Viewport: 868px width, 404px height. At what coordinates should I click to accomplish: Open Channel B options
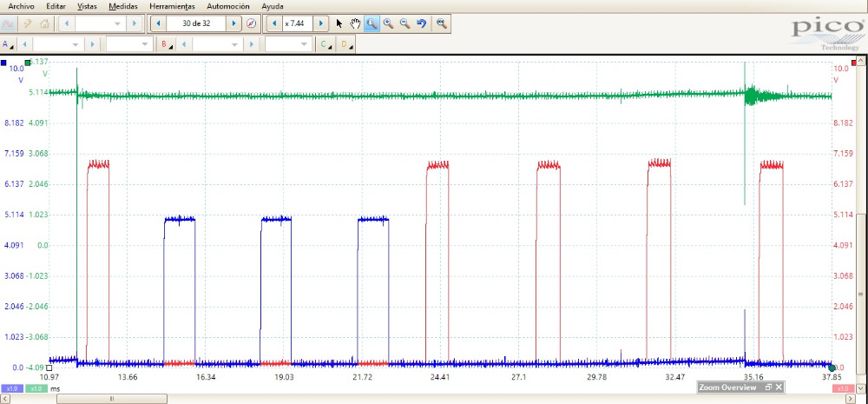coord(164,44)
